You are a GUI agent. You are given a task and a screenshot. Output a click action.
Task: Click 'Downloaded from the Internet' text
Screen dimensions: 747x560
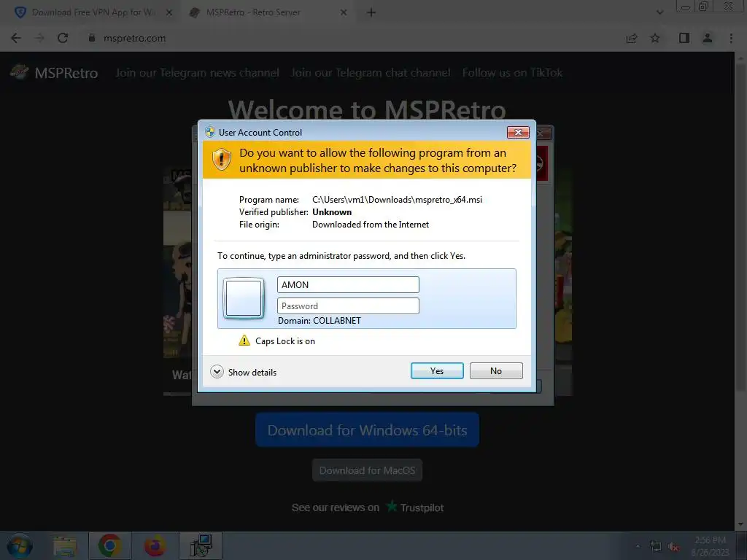coord(370,225)
